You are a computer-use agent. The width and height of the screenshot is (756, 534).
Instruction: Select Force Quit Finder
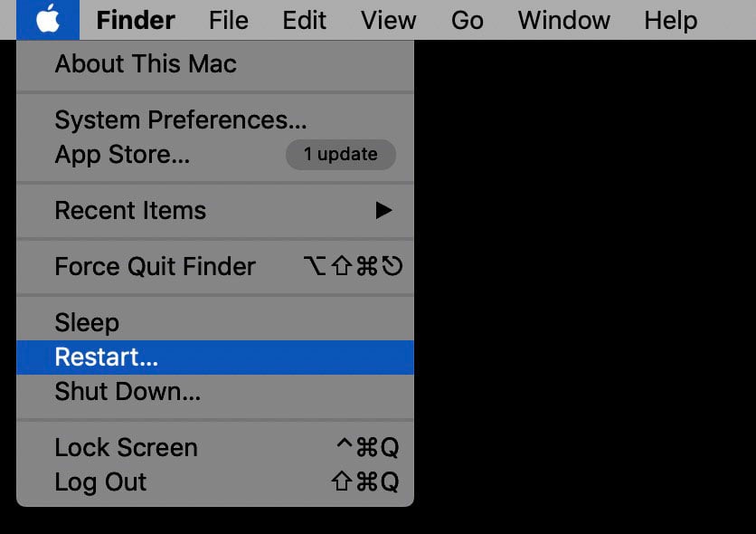(x=155, y=267)
